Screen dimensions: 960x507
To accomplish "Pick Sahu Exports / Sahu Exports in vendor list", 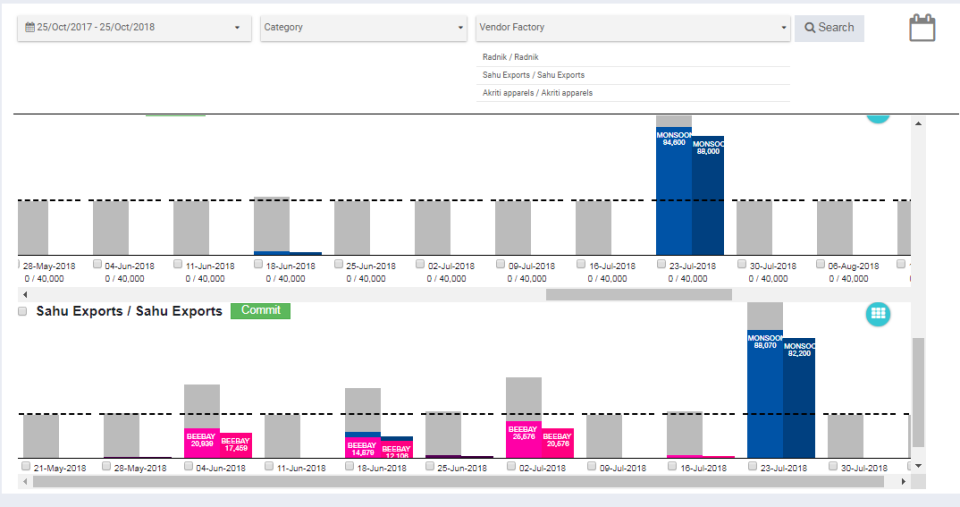I will pyautogui.click(x=533, y=75).
